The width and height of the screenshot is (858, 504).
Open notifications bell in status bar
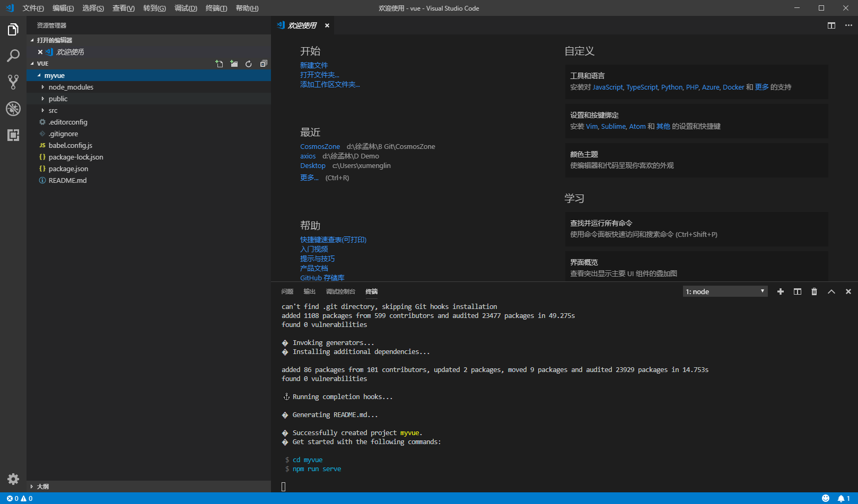[x=843, y=498]
